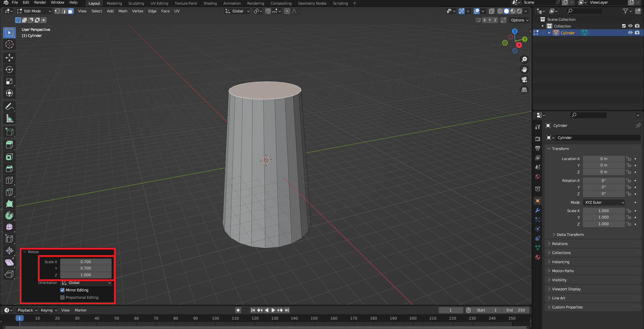Activate the Move tool
This screenshot has height=329, width=644.
[x=9, y=58]
